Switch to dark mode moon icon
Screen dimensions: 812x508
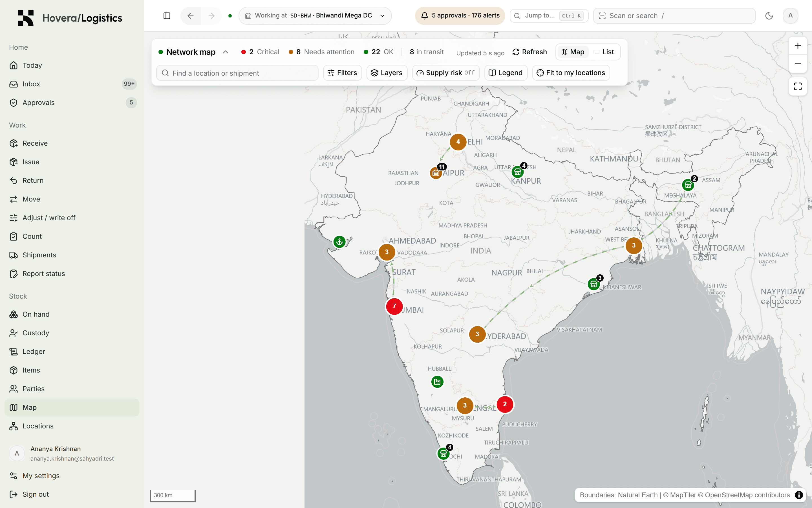[x=769, y=16]
